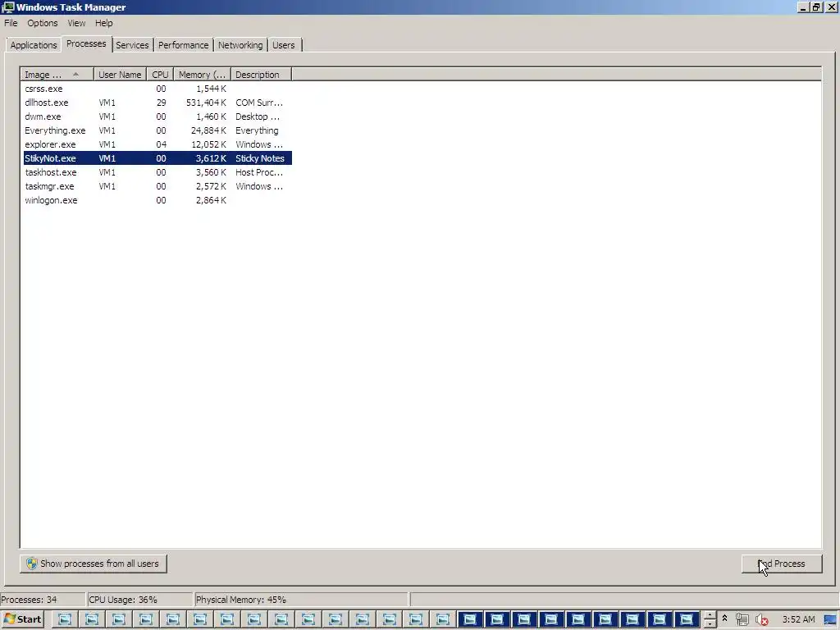Image resolution: width=840 pixels, height=630 pixels.
Task: Select the explorer.exe process
Action: [x=157, y=144]
